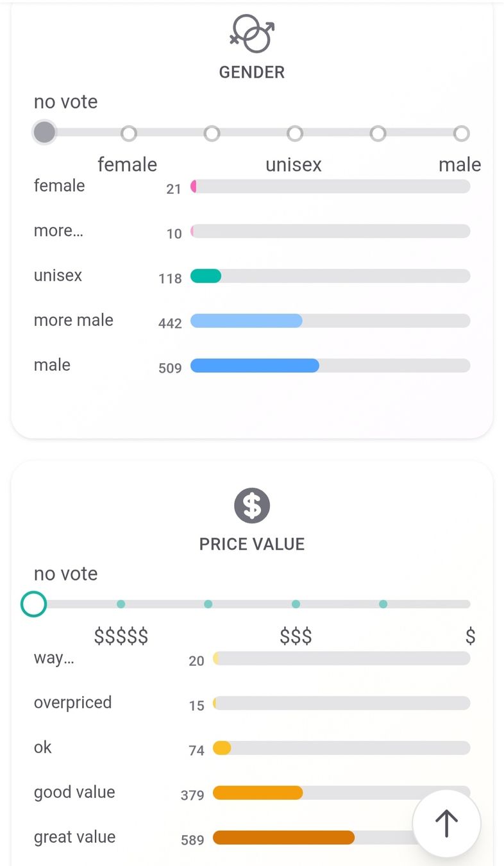Click the dollar sign price icon
The width and height of the screenshot is (504, 866).
click(252, 505)
